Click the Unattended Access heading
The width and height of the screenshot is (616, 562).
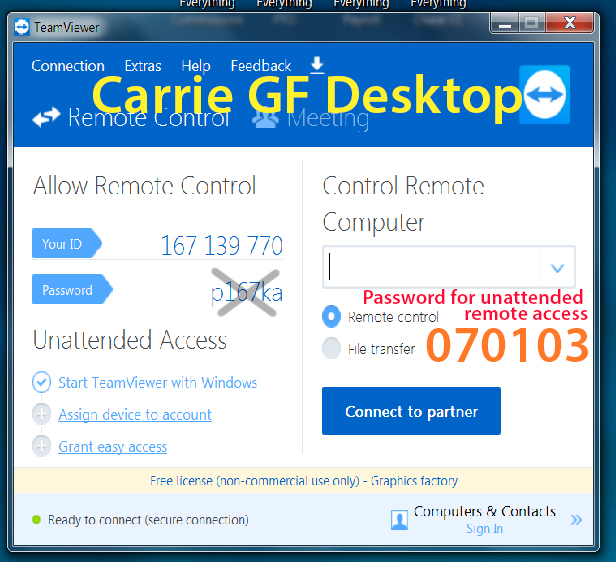coord(130,340)
